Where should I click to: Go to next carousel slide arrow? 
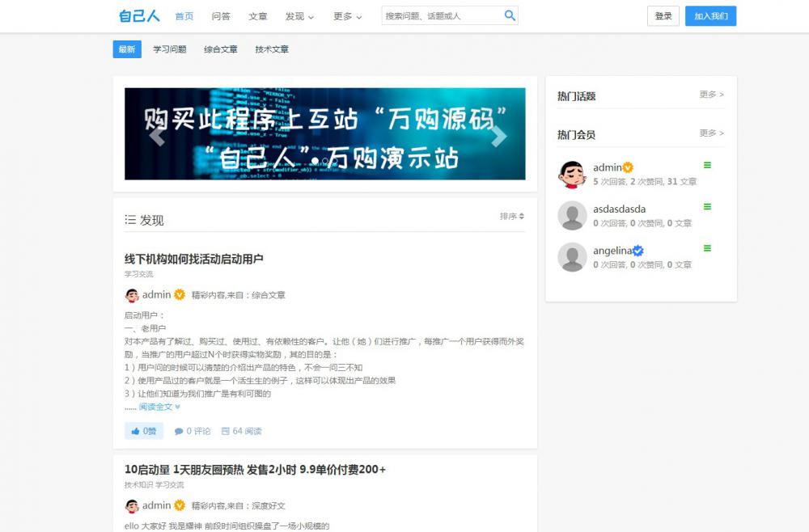(498, 136)
